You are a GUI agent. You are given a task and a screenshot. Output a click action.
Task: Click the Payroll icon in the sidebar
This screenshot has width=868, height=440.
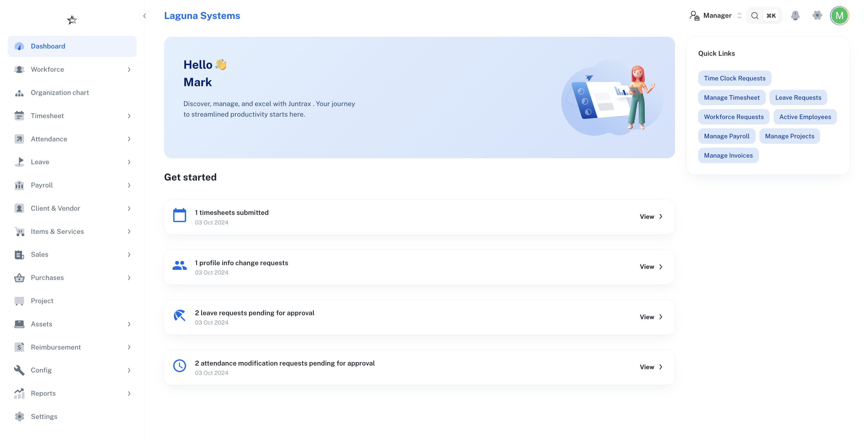pyautogui.click(x=19, y=185)
